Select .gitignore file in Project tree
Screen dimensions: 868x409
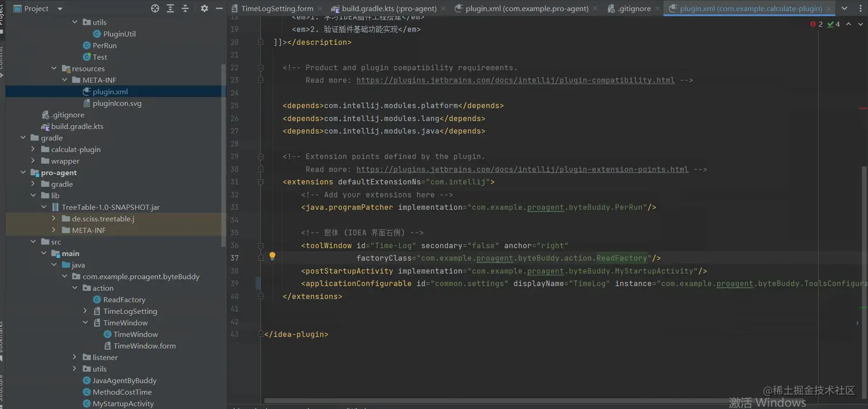67,115
